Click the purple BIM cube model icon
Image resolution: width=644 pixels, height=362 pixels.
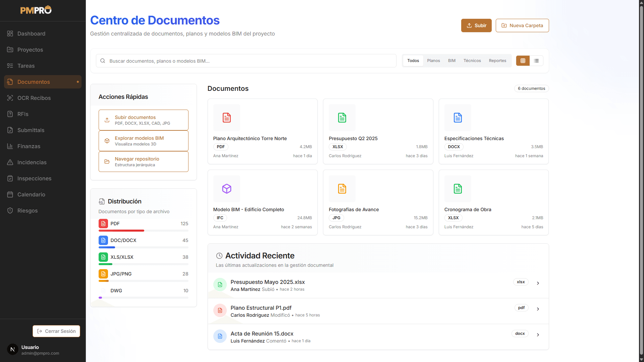(227, 189)
